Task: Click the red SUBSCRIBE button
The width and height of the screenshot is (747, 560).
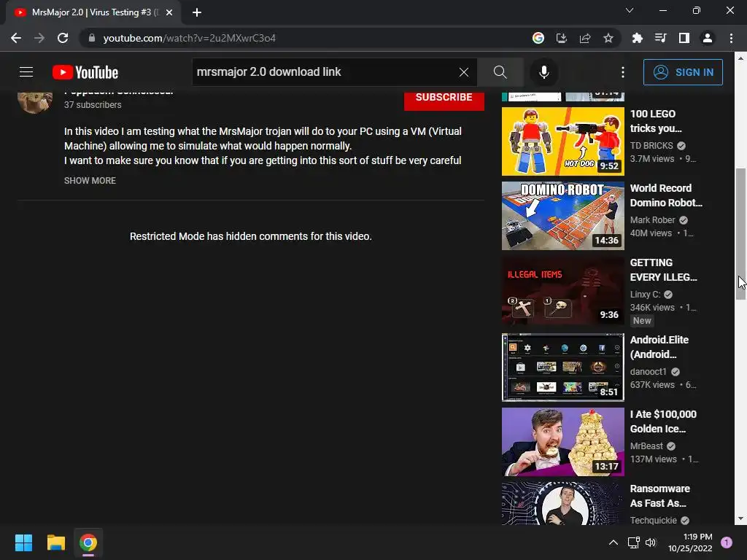Action: (x=444, y=99)
